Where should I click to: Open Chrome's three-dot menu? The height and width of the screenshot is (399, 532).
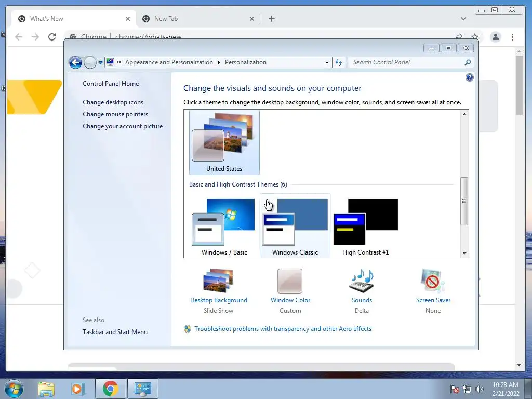click(512, 37)
